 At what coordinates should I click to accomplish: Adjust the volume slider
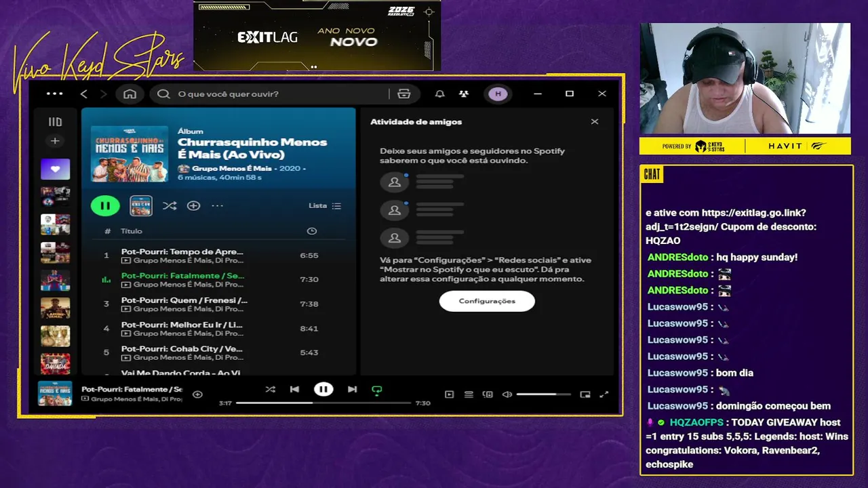(x=545, y=394)
